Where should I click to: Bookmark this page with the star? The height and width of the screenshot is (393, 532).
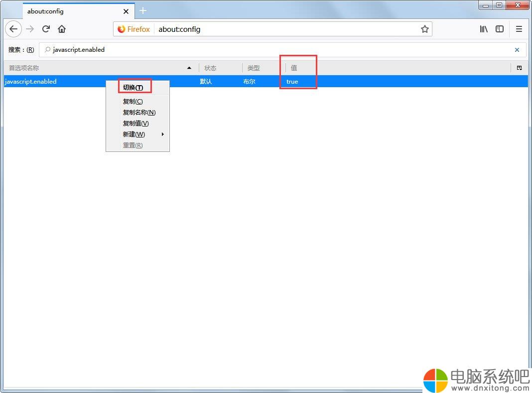(x=425, y=29)
